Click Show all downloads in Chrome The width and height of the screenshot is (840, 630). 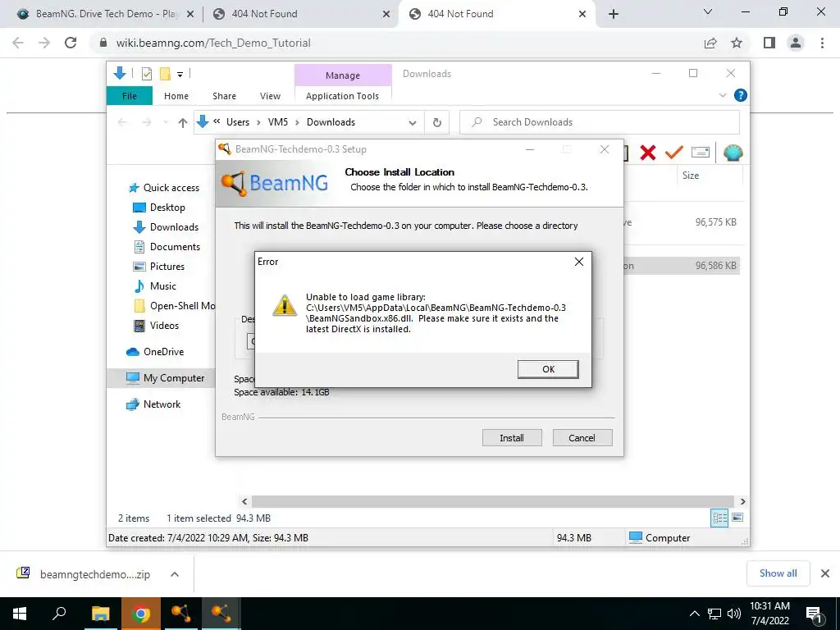(x=778, y=573)
